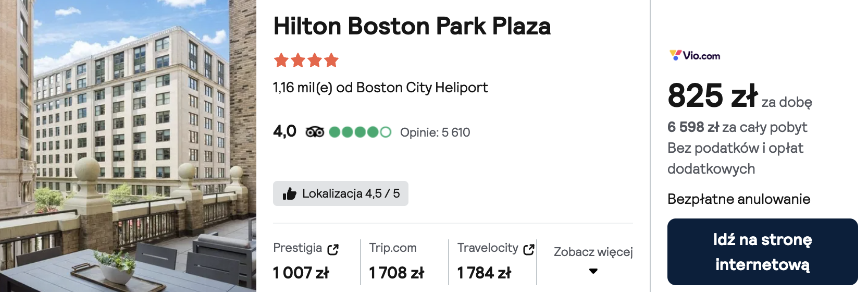The image size is (868, 292).
Task: Click the Bezpłatne anulowanie text
Action: pos(739,199)
